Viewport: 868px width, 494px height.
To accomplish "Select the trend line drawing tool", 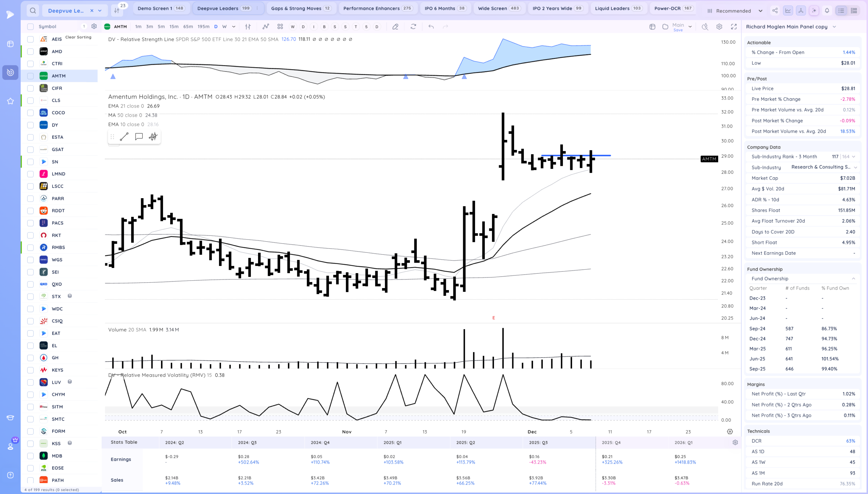I will click(x=124, y=137).
